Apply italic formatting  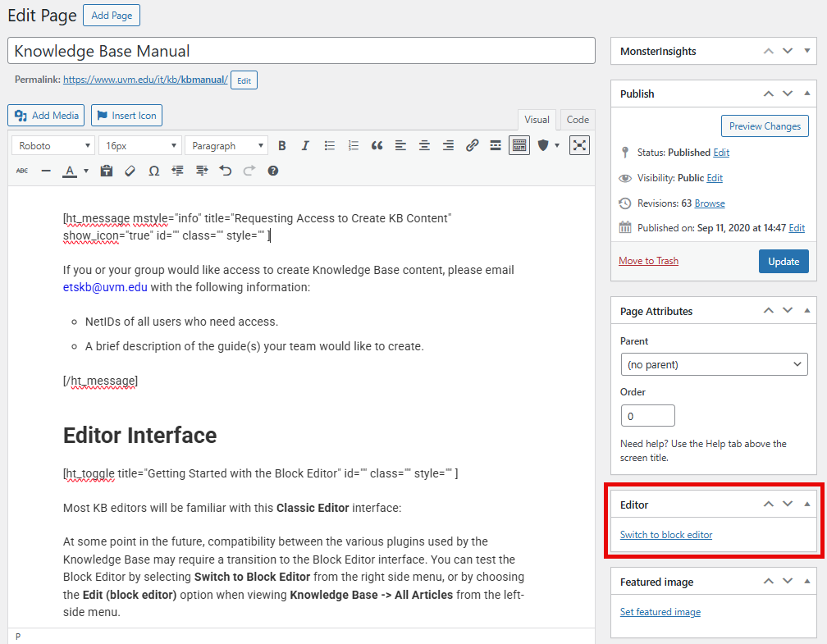305,145
